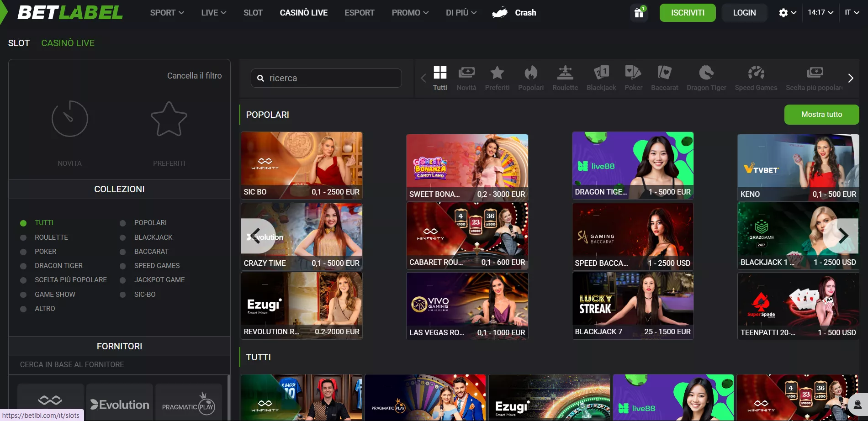Click inside the ricerca search field

pos(326,78)
